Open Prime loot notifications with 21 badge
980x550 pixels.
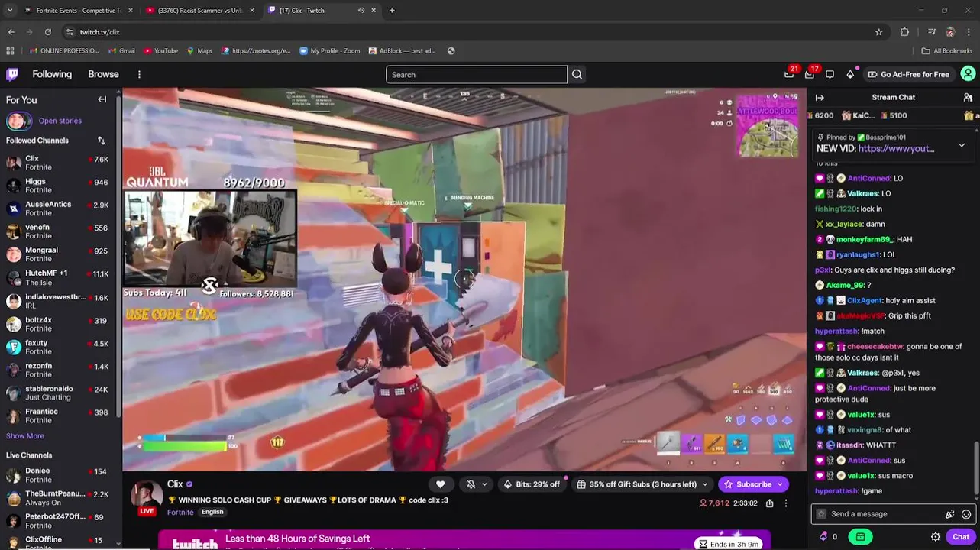(x=789, y=74)
